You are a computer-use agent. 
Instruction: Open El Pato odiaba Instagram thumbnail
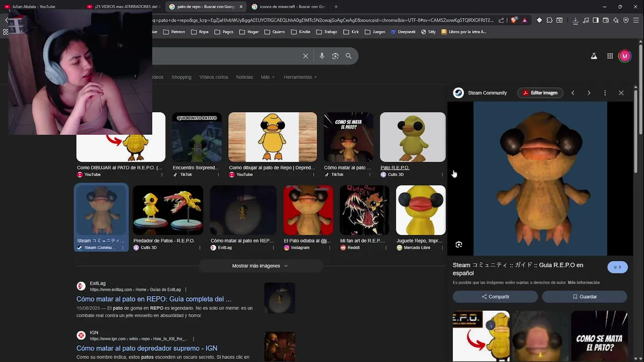point(308,210)
